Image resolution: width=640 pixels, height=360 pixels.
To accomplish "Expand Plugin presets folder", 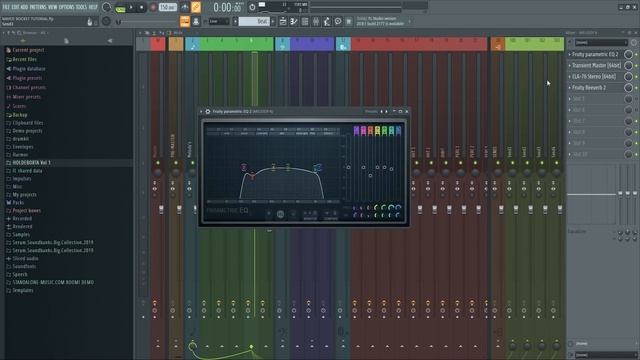I will pos(27,78).
